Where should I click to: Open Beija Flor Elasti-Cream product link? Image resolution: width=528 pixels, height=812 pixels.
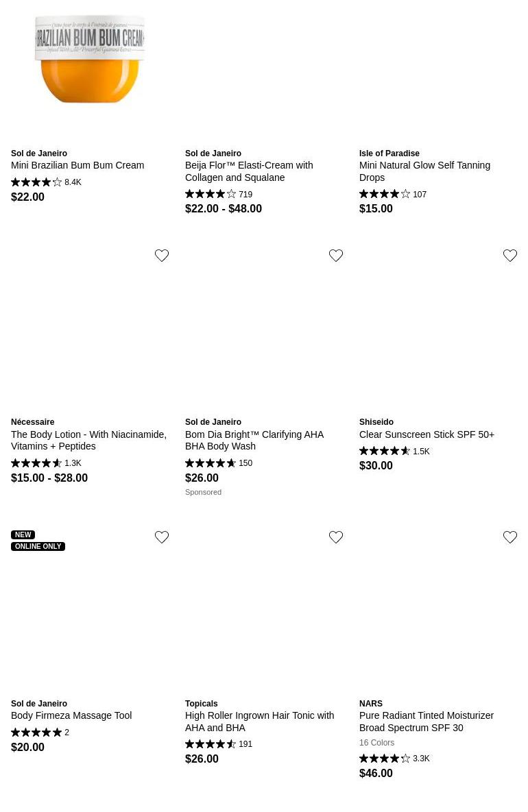point(249,171)
